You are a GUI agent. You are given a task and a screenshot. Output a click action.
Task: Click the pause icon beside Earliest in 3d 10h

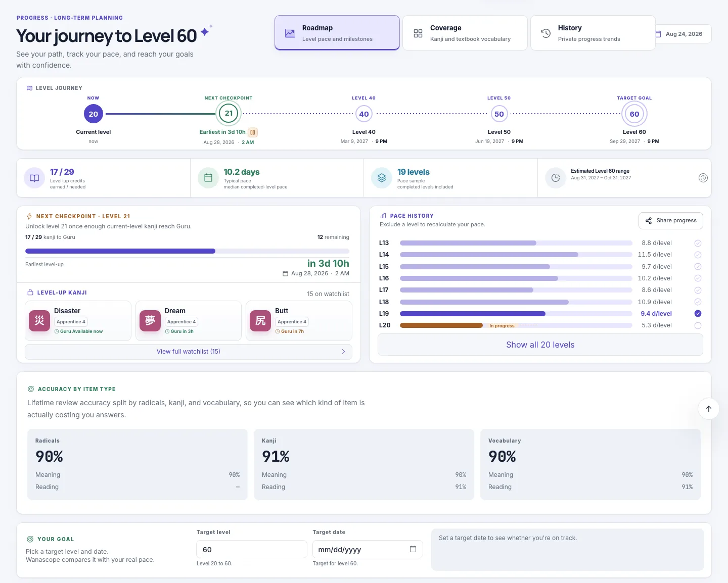(253, 132)
